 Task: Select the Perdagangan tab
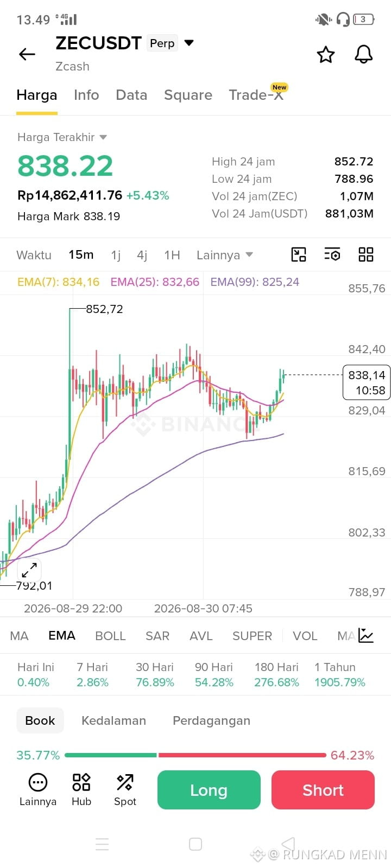211,720
